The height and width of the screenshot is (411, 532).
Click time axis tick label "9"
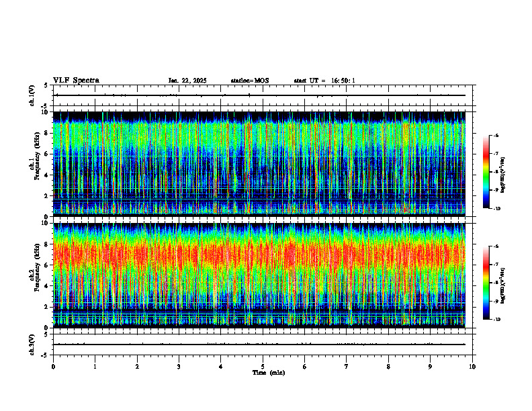click(x=430, y=367)
